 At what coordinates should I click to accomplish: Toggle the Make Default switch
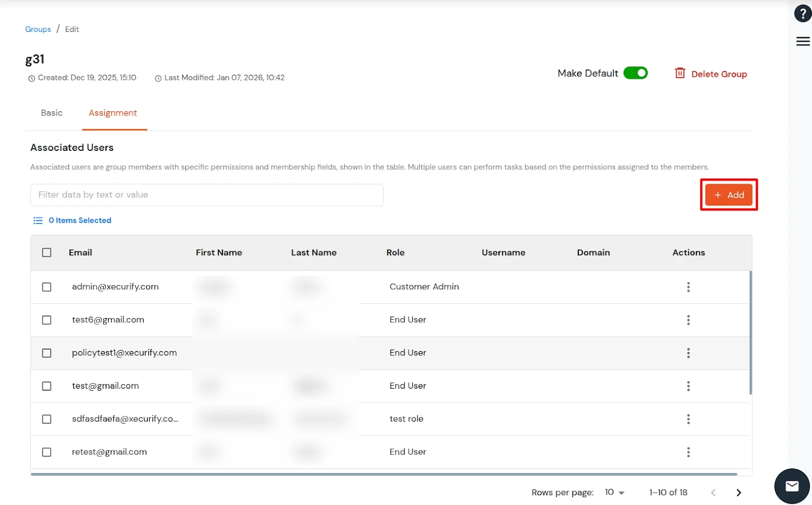point(635,73)
